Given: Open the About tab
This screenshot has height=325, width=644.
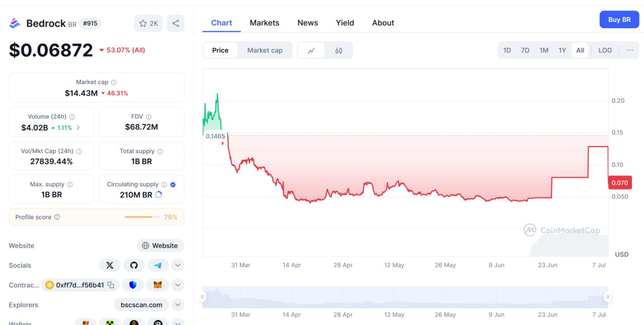Looking at the screenshot, I should click(x=383, y=23).
